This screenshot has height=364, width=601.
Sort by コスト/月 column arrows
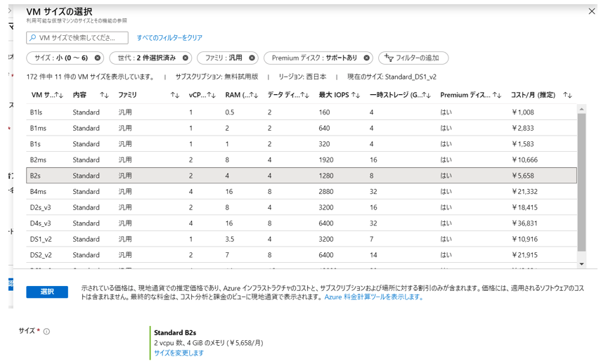(x=568, y=95)
